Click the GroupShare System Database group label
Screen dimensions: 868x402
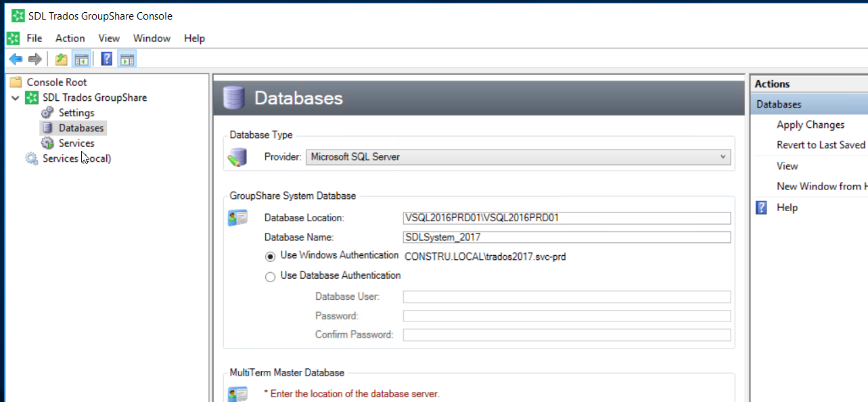click(292, 196)
